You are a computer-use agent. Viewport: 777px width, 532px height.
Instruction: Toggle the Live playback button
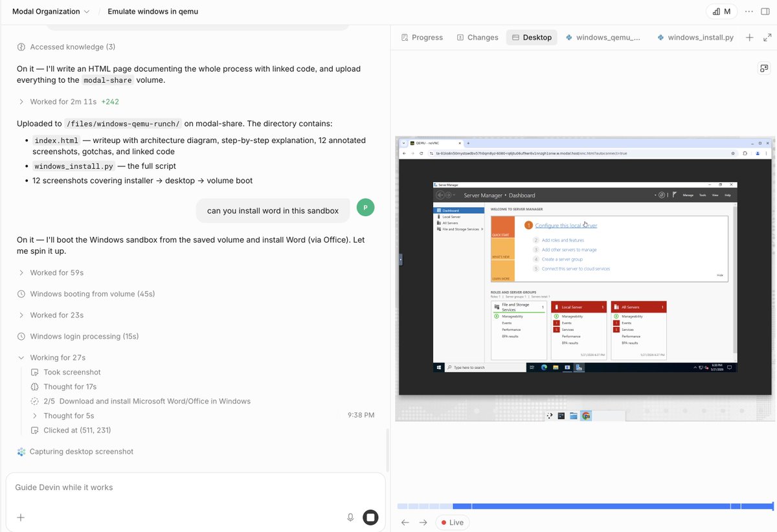(452, 522)
